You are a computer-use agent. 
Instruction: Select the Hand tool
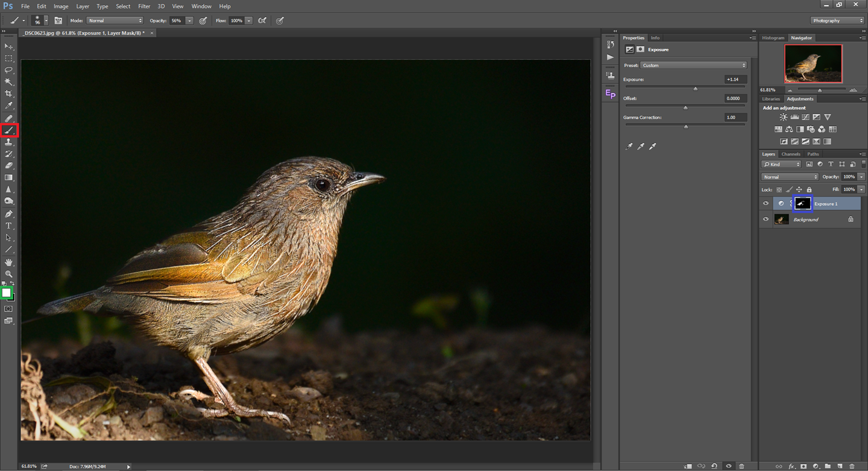[9, 262]
